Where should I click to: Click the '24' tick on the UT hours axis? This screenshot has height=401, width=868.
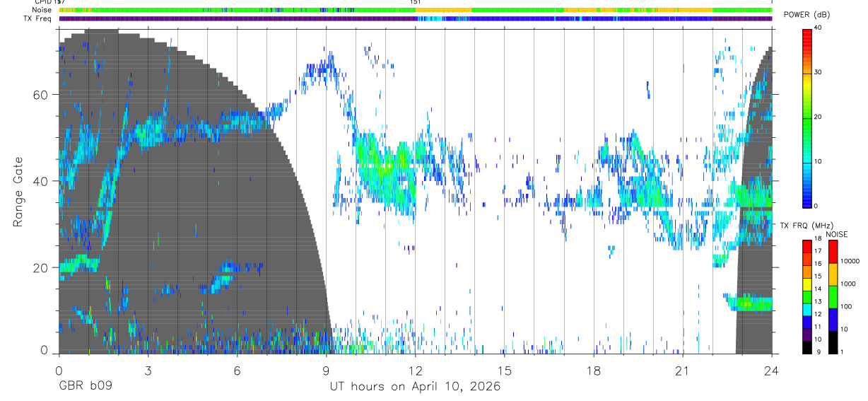(x=771, y=370)
